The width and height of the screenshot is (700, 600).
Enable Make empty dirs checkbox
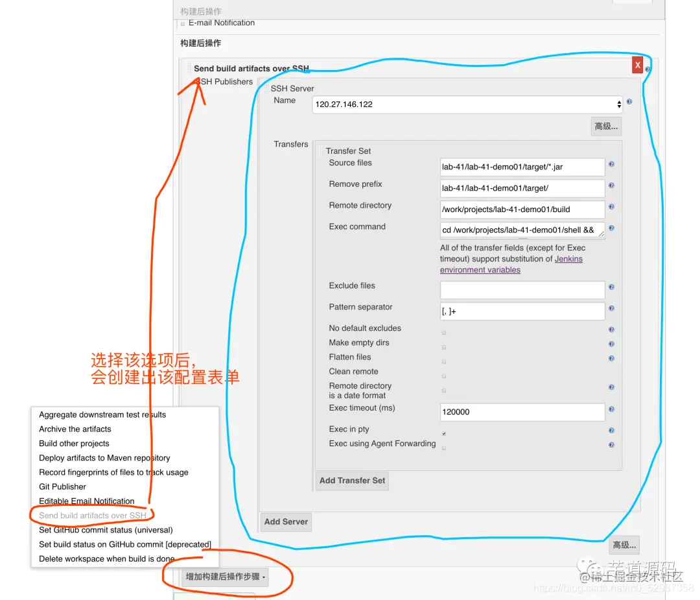coord(444,347)
